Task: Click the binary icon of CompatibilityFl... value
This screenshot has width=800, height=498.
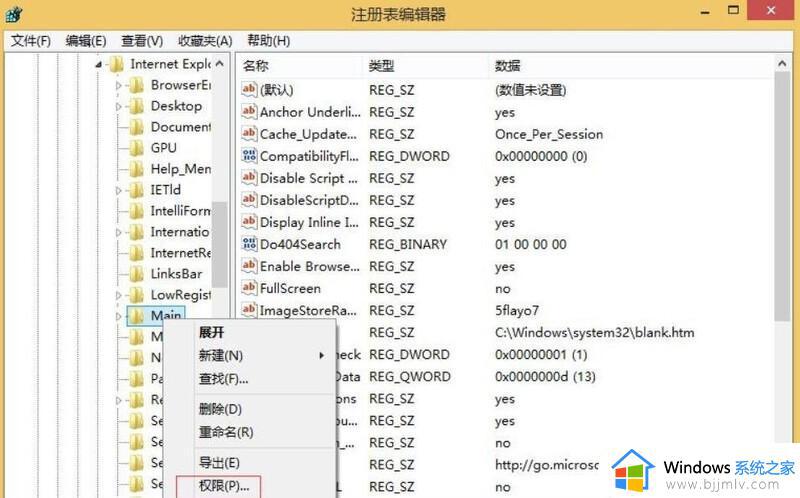Action: click(249, 156)
